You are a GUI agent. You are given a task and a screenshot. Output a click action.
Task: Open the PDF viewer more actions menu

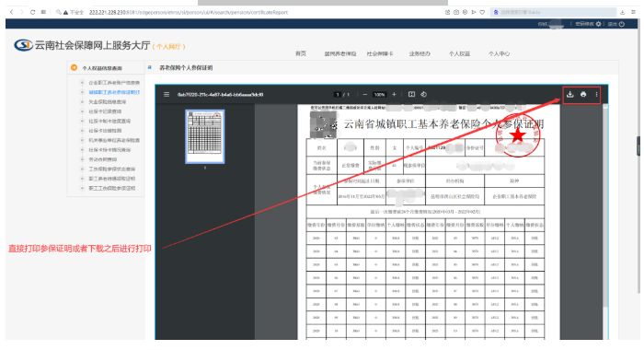point(596,94)
